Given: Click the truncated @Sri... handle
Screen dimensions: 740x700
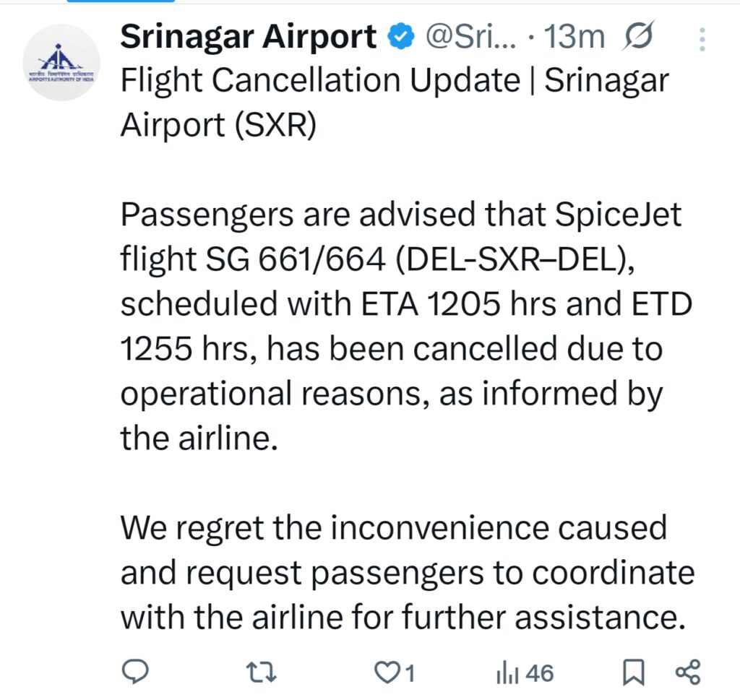Looking at the screenshot, I should [471, 37].
